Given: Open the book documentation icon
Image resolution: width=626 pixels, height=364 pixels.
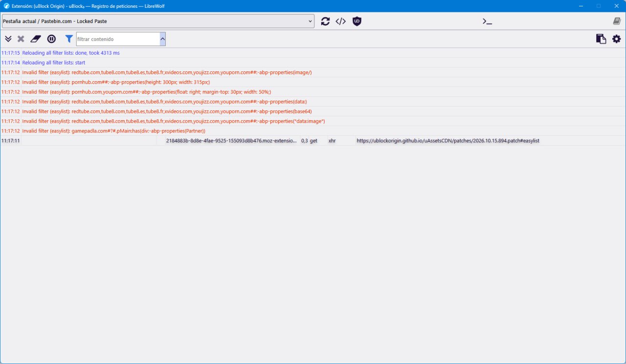Looking at the screenshot, I should pyautogui.click(x=617, y=21).
